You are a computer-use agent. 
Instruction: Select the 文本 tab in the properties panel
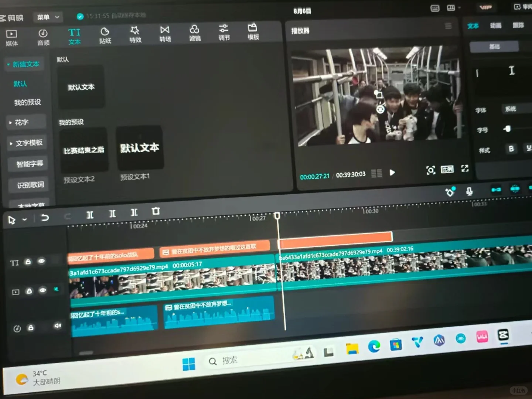pyautogui.click(x=473, y=26)
